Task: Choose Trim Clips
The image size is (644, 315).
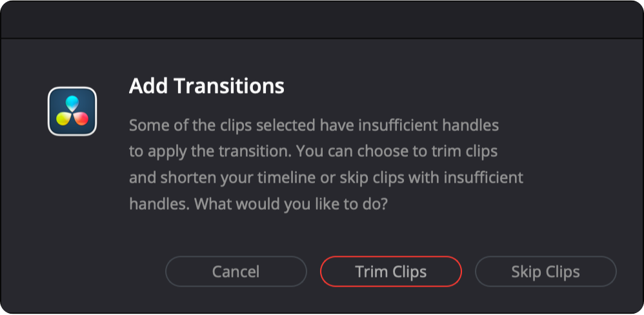Action: [x=390, y=272]
